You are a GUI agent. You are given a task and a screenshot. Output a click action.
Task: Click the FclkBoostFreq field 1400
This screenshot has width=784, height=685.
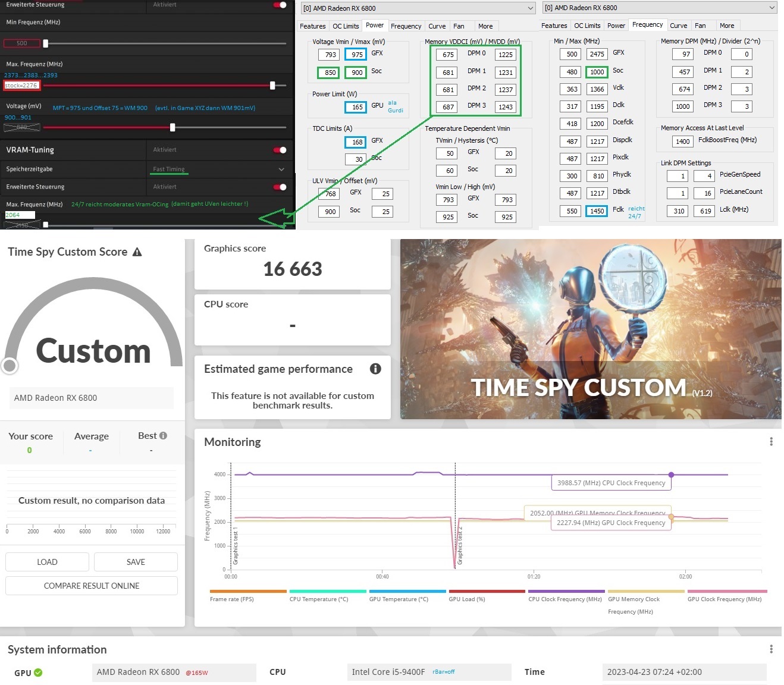[x=682, y=142]
